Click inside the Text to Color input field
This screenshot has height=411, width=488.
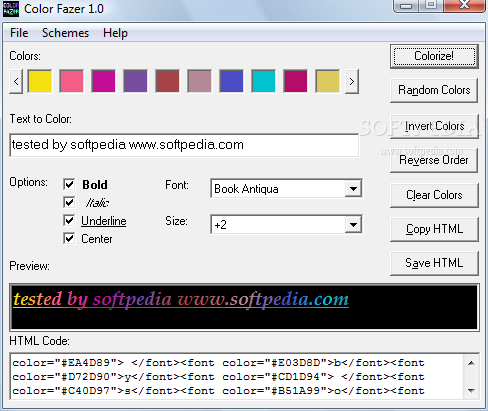pos(184,145)
